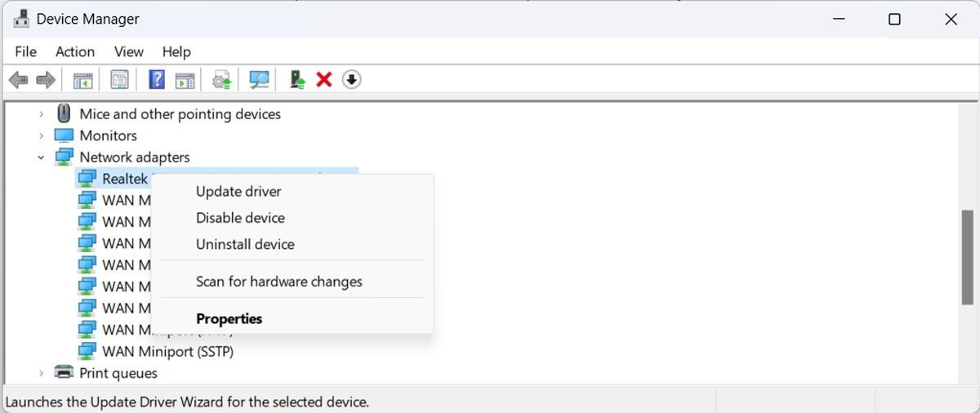
Task: Maximize the Device Manager window
Action: click(x=894, y=20)
